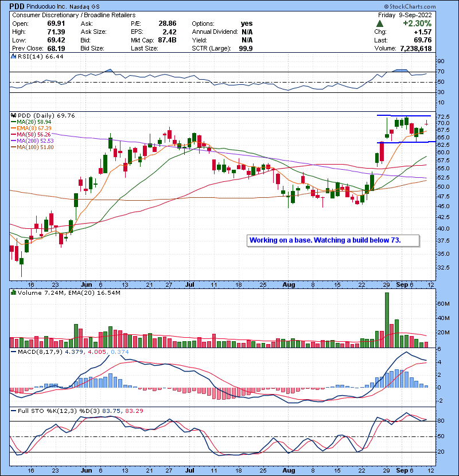Click the High value 71.39
Image resolution: width=459 pixels, height=476 pixels.
coord(56,32)
